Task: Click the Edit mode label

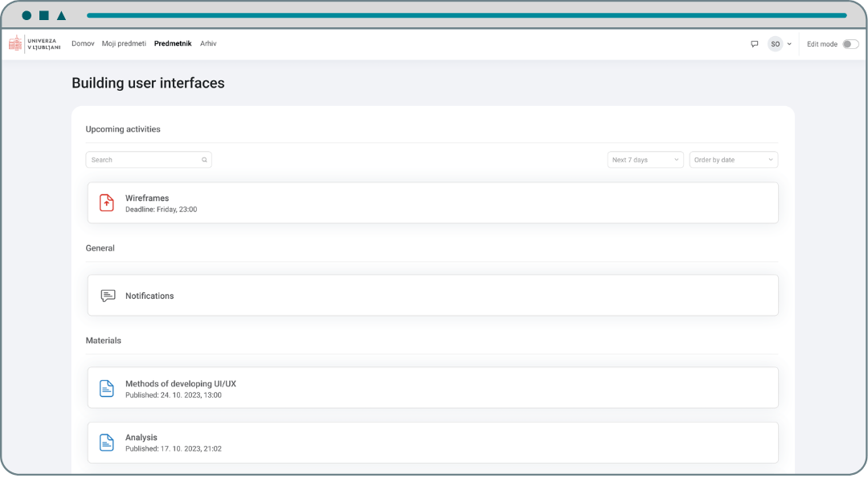Action: 821,44
